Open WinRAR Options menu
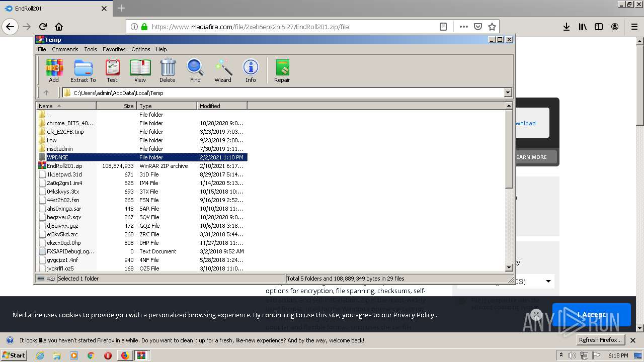 point(141,49)
